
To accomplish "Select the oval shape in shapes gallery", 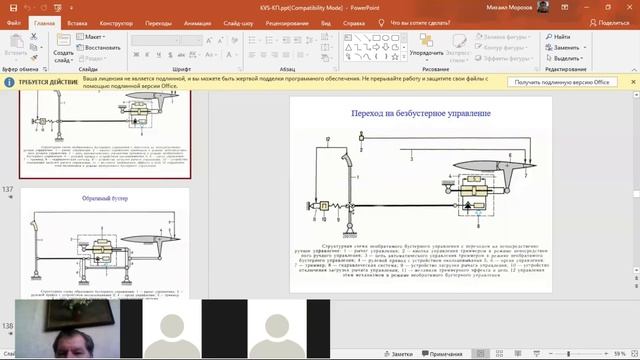I will pyautogui.click(x=386, y=38).
